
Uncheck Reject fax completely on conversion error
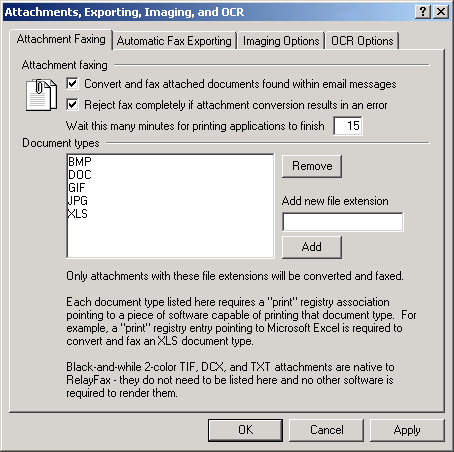point(72,105)
